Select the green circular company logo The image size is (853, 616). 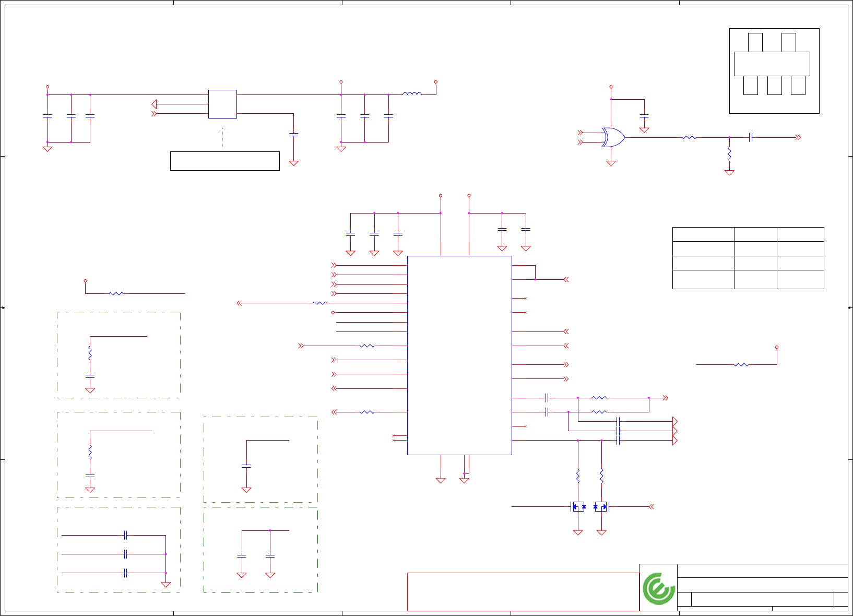[x=659, y=588]
